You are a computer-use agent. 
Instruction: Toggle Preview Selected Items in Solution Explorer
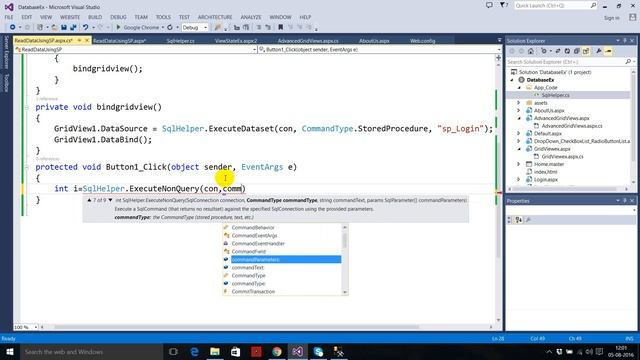608,51
